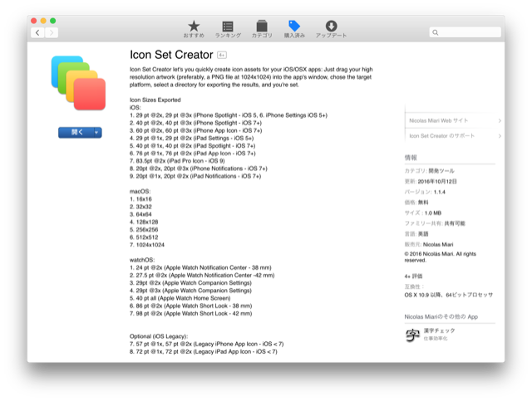This screenshot has width=532, height=401.
Task: Click the OS X 10.9 以降 compatibility text
Action: 449,295
